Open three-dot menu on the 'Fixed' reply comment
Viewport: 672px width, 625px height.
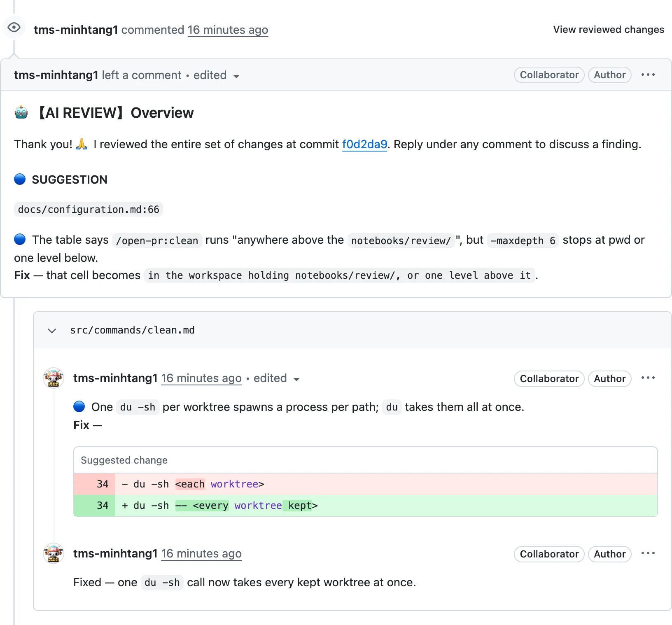point(648,553)
